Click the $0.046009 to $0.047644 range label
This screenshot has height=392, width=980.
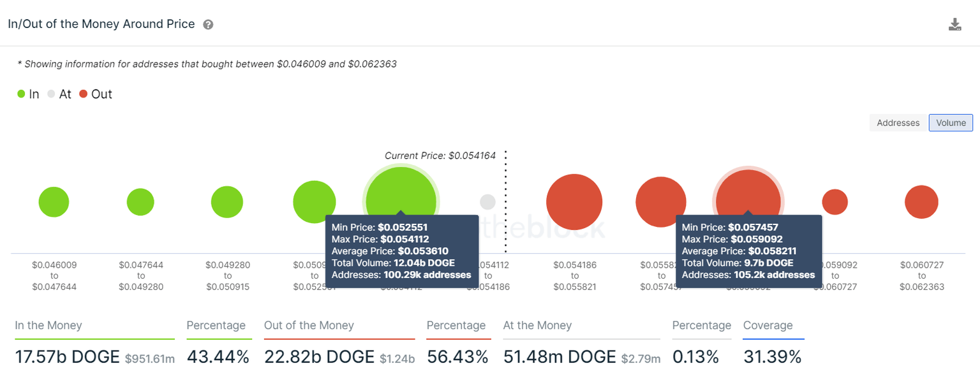point(54,275)
